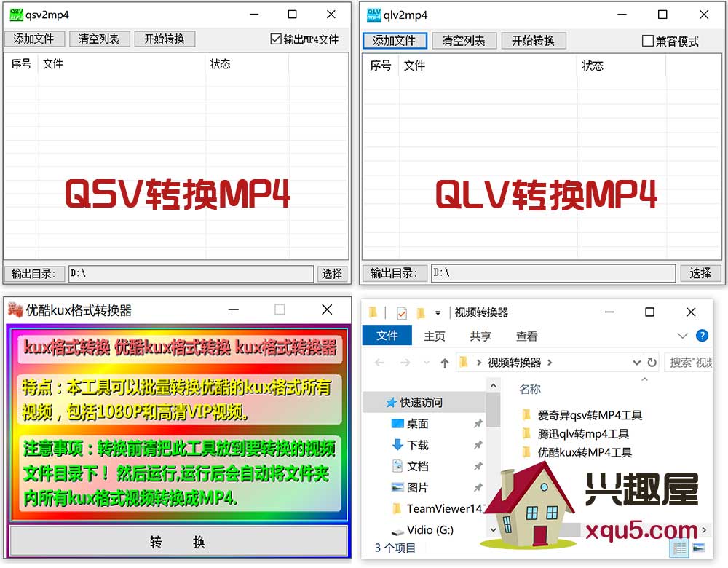Click the qlv2mp4 app icon in title bar
728x568 pixels.
pos(373,15)
